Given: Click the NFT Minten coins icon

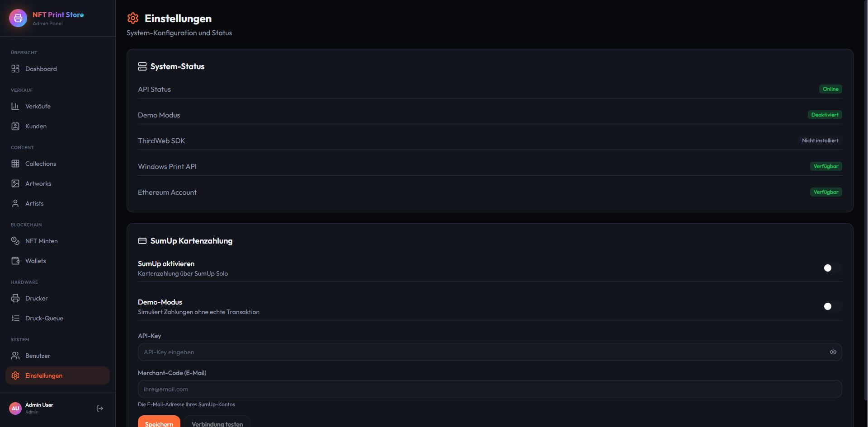Looking at the screenshot, I should [15, 241].
